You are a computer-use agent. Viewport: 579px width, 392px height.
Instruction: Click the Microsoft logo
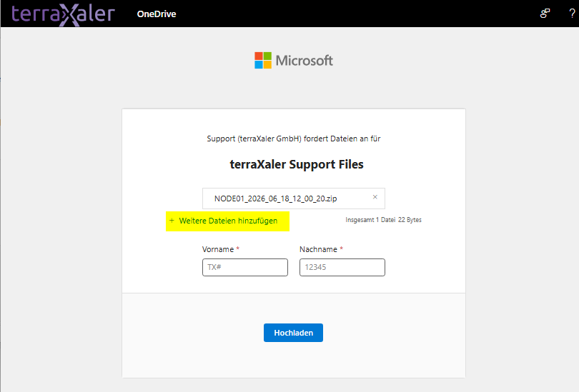(294, 61)
